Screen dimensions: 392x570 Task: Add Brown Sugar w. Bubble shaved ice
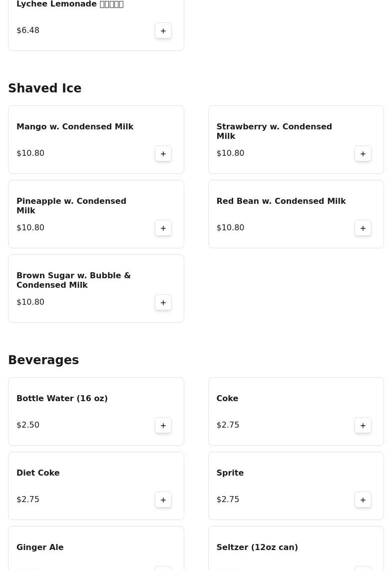(163, 303)
